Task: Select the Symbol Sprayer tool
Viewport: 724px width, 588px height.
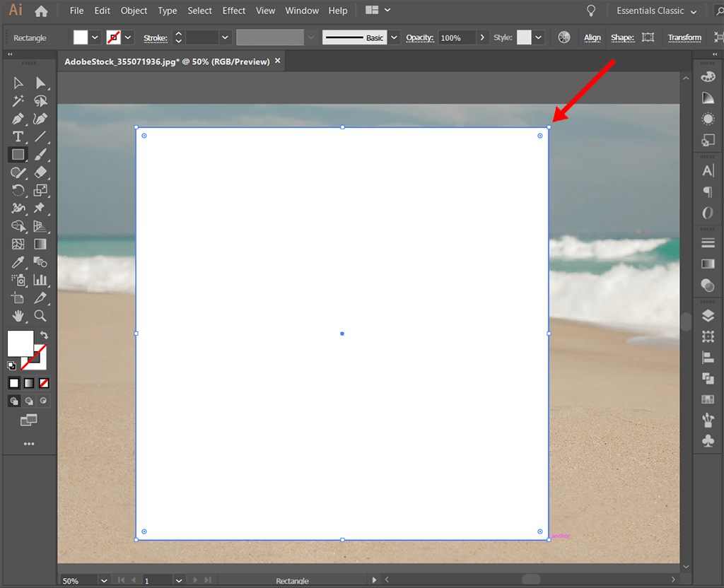Action: [x=18, y=280]
